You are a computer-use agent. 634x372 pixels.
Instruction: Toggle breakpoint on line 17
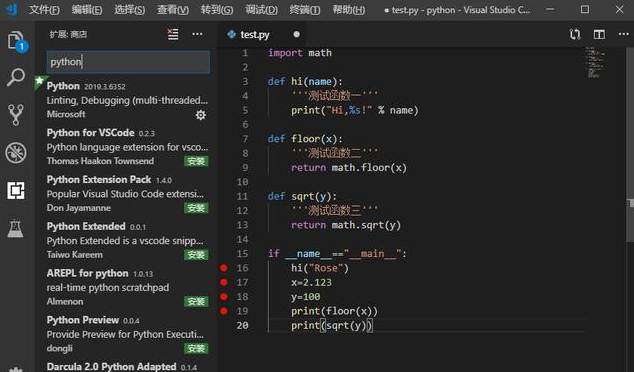(224, 282)
